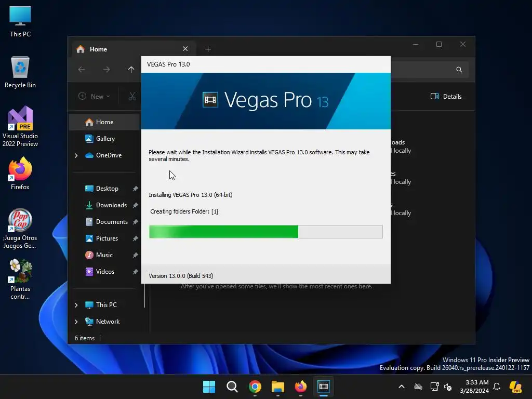Maximize the File Explorer window
The height and width of the screenshot is (399, 532).
click(439, 45)
